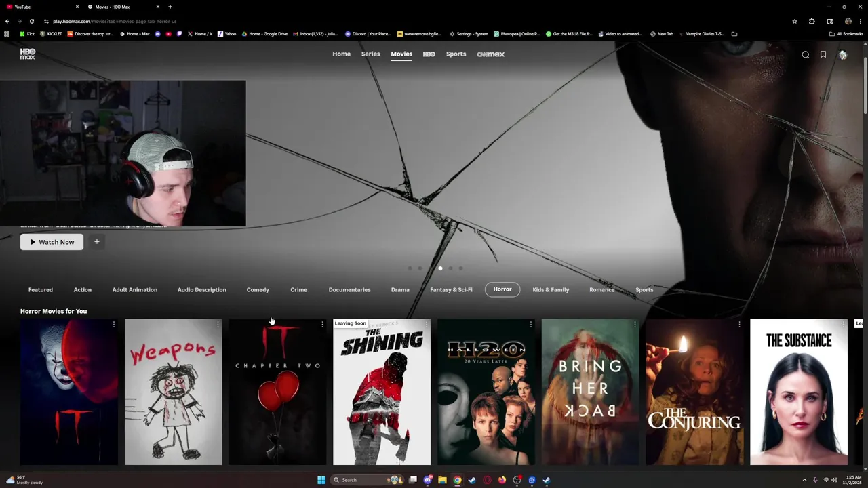Open the Inbox Gmail bookmark
The height and width of the screenshot is (488, 868).
pyautogui.click(x=316, y=34)
